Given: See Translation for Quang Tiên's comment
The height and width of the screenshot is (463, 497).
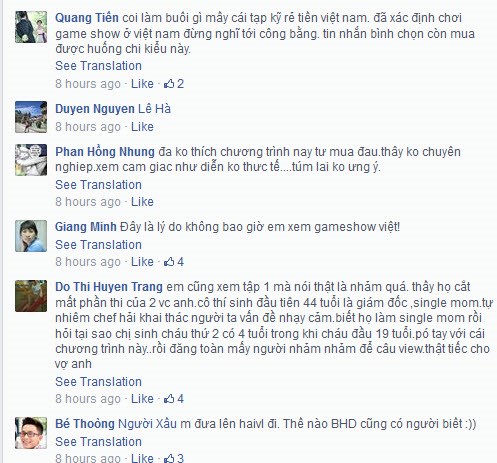Looking at the screenshot, I should coord(98,66).
